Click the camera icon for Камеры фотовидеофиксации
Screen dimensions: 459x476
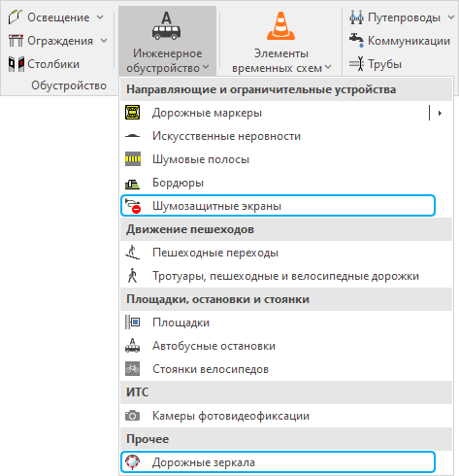(133, 416)
